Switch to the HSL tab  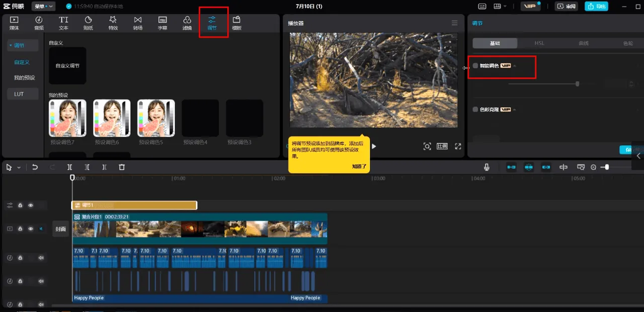(x=539, y=43)
